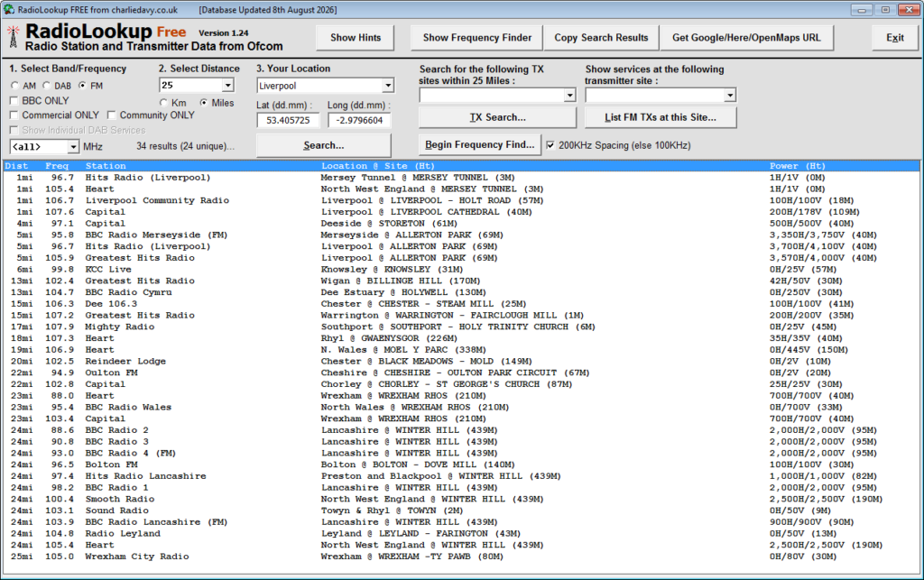
Task: Select the Oulton FM 94.9 row
Action: 461,373
